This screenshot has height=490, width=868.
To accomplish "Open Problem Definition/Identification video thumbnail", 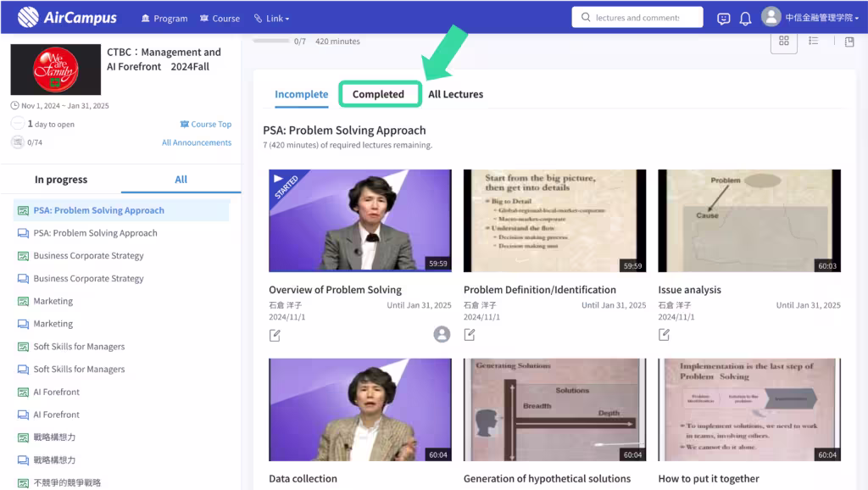I will [554, 220].
